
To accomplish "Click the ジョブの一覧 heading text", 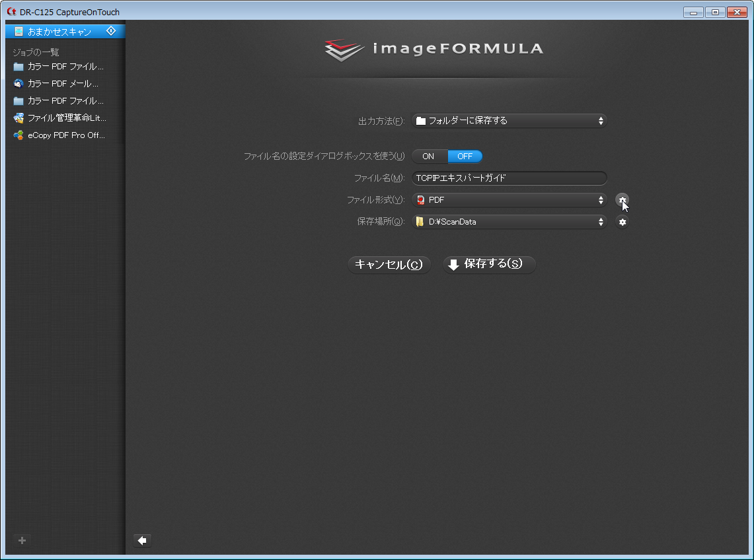I will tap(36, 52).
